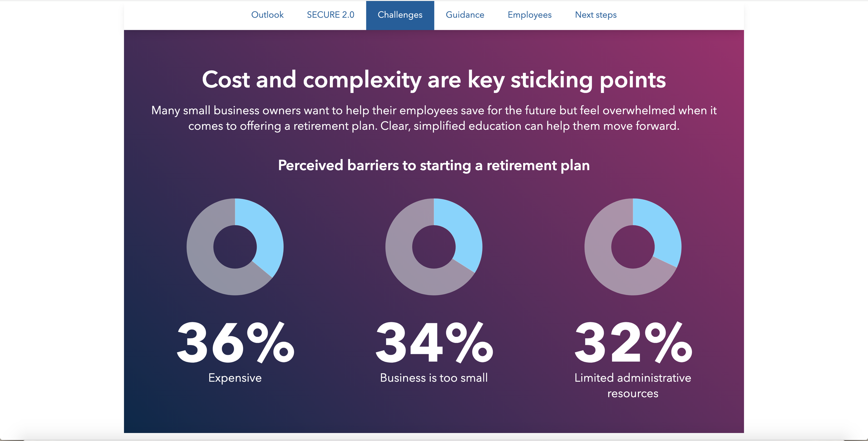
Task: Click the large 36% figure
Action: [235, 342]
